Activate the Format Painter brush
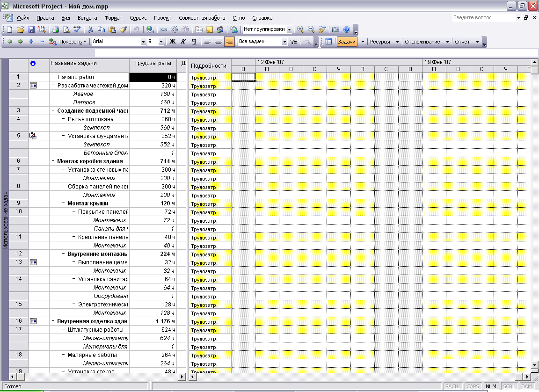Image resolution: width=539 pixels, height=392 pixels. coord(123,29)
